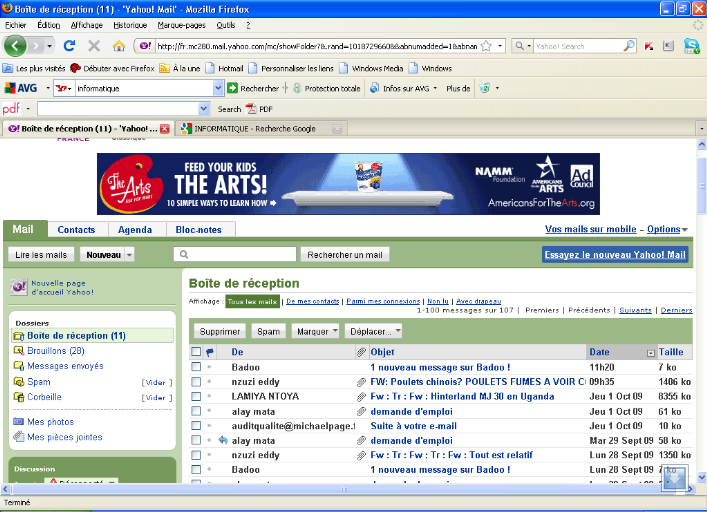Tick checkbox for the 09h35 nzuzi eddy message
The image size is (707, 512).
[x=196, y=382]
